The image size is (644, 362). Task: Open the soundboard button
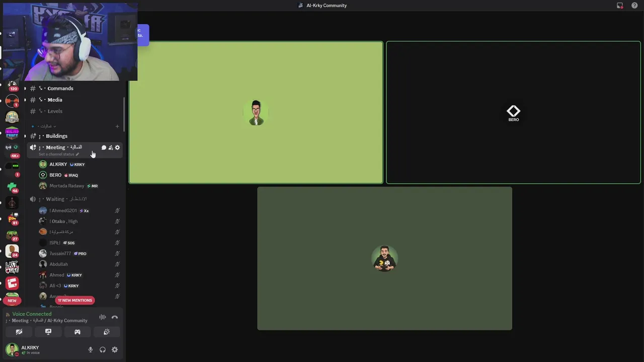[107, 332]
